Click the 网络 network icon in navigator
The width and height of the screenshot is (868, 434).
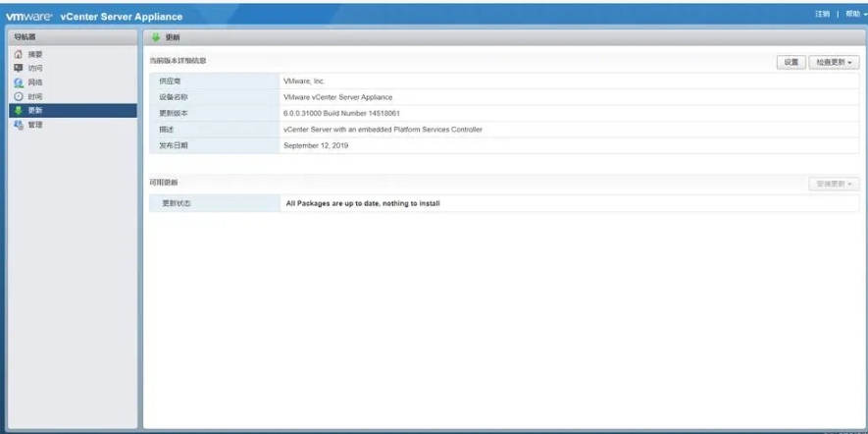tap(19, 82)
